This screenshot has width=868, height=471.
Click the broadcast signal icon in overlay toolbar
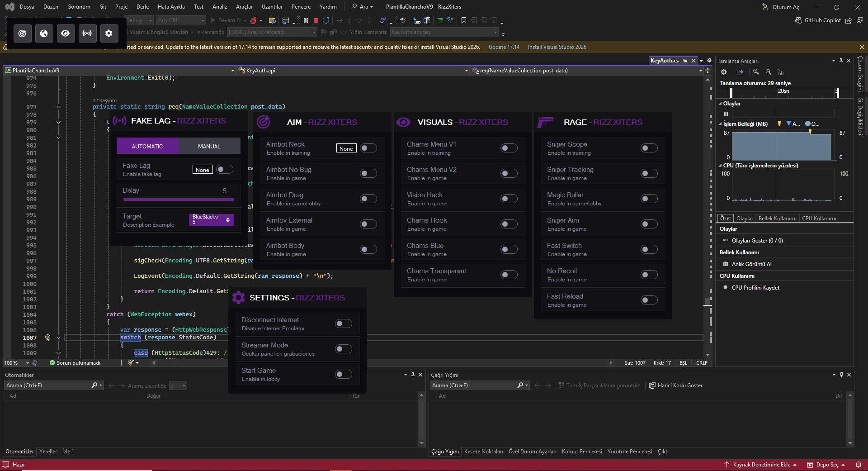coord(87,33)
